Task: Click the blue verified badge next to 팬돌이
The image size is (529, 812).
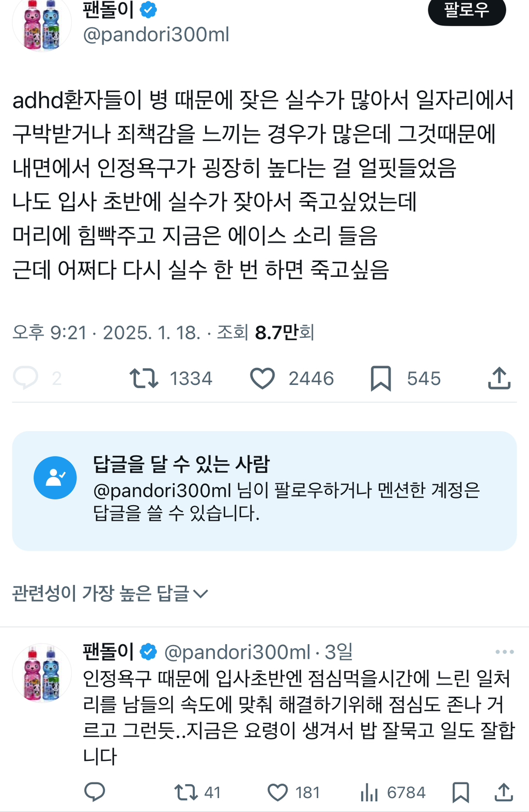Action: (149, 9)
